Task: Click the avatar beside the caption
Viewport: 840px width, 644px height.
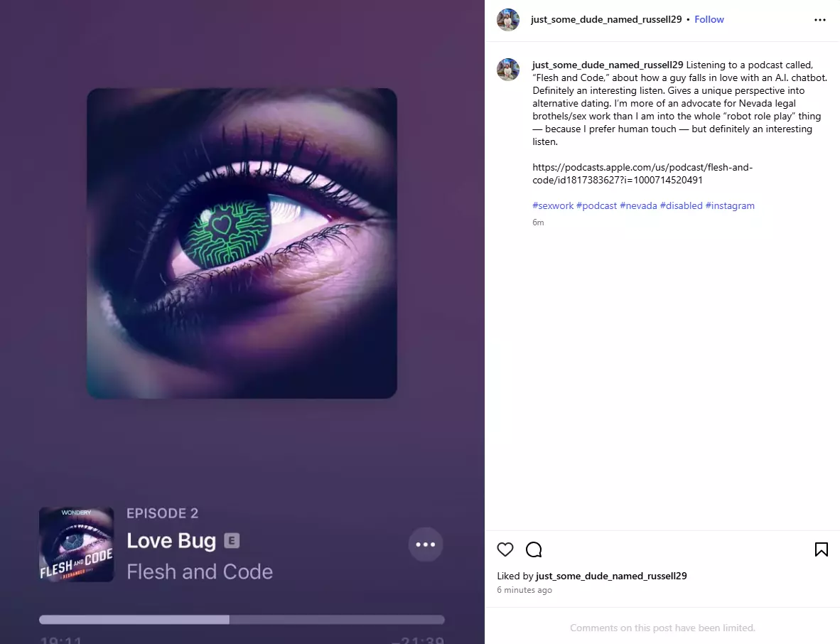Action: click(508, 70)
